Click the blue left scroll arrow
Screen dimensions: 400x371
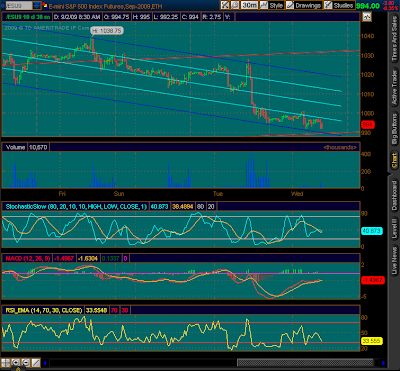45,363
